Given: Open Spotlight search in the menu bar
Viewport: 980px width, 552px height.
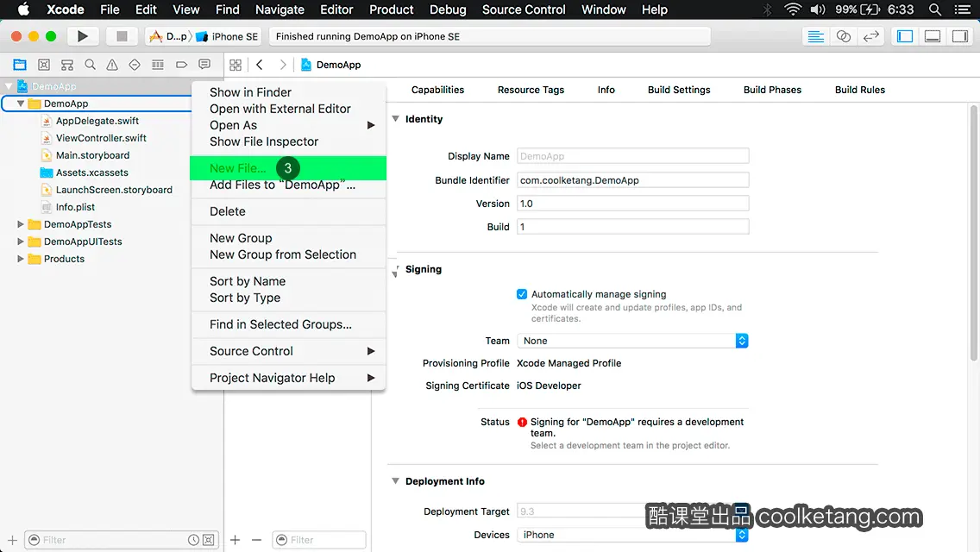Looking at the screenshot, I should (x=935, y=9).
